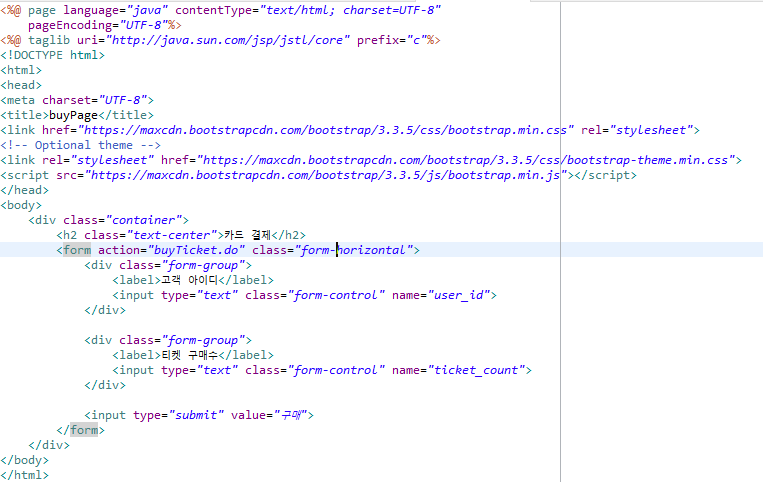Click the contentType "text/html; charset=UTF-8" value
This screenshot has width=763, height=482.
350,10
